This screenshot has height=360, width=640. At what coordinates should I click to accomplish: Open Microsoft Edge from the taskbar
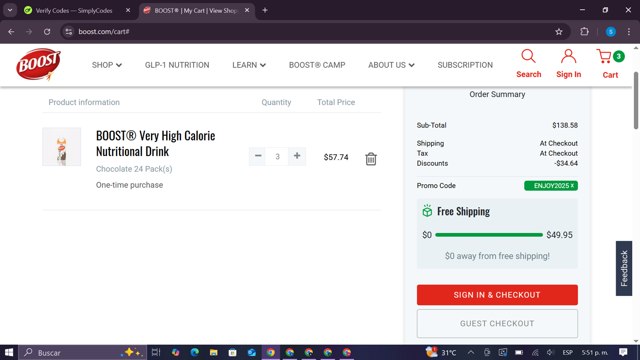tap(194, 352)
